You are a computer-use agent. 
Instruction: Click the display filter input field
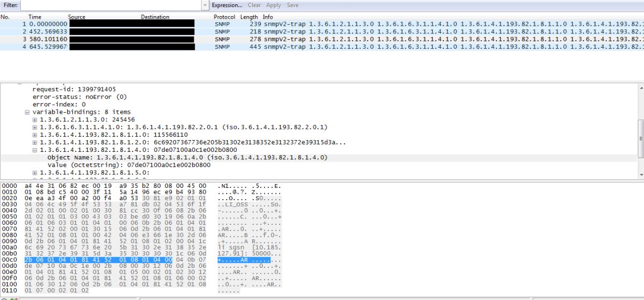(111, 5)
